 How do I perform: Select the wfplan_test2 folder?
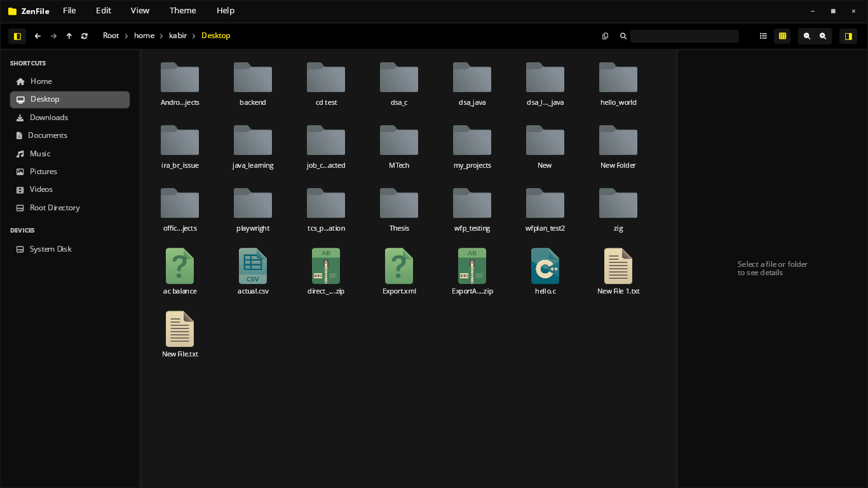pos(545,209)
